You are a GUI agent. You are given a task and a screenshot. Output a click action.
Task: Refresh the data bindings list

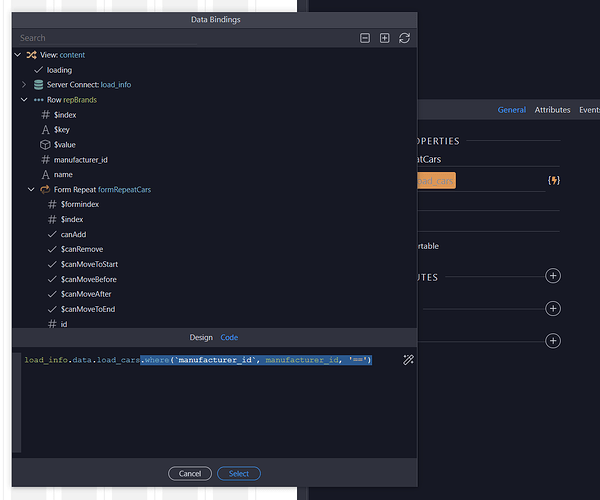click(404, 38)
